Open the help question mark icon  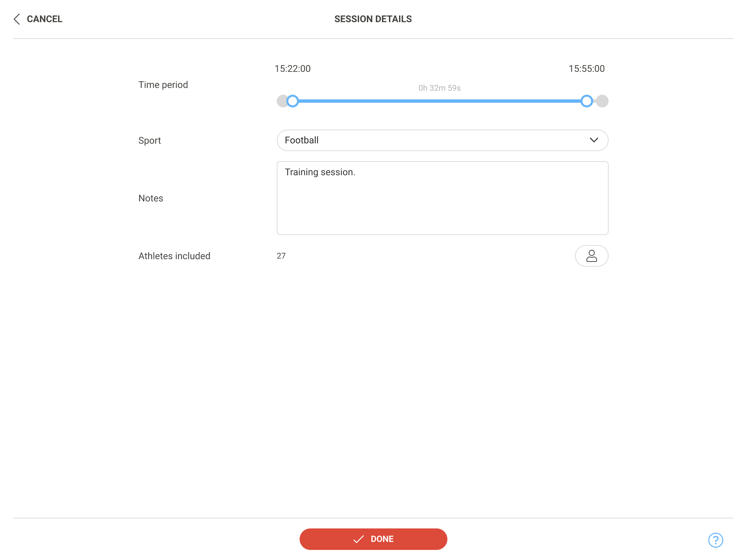point(715,540)
